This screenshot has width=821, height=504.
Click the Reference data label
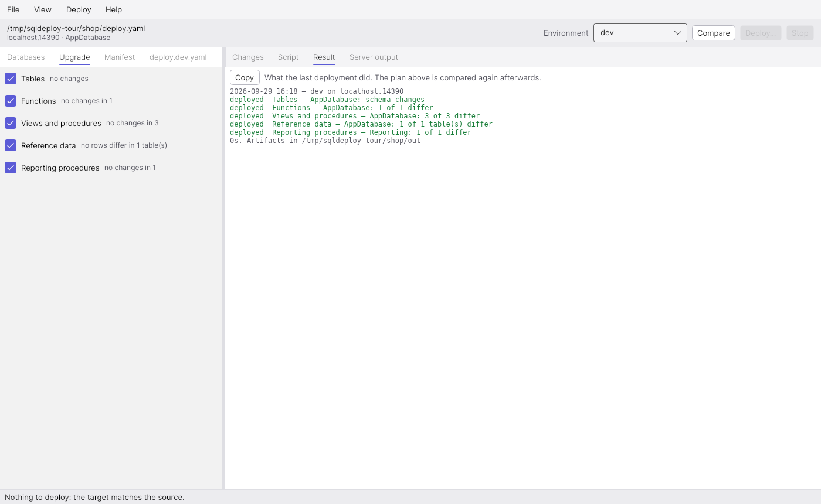49,145
